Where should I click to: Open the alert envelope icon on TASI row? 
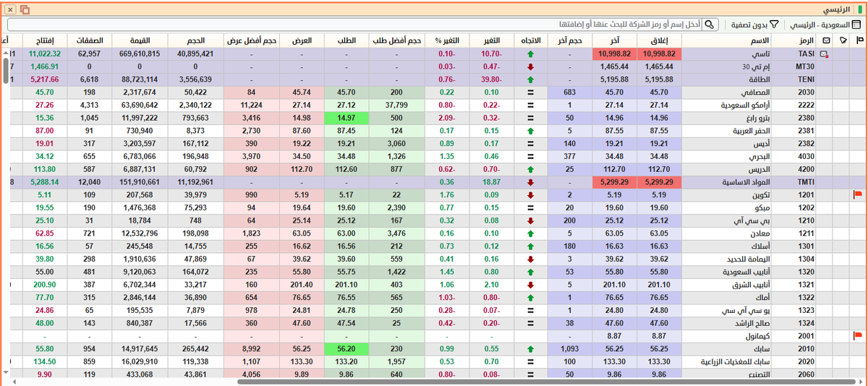coord(825,54)
